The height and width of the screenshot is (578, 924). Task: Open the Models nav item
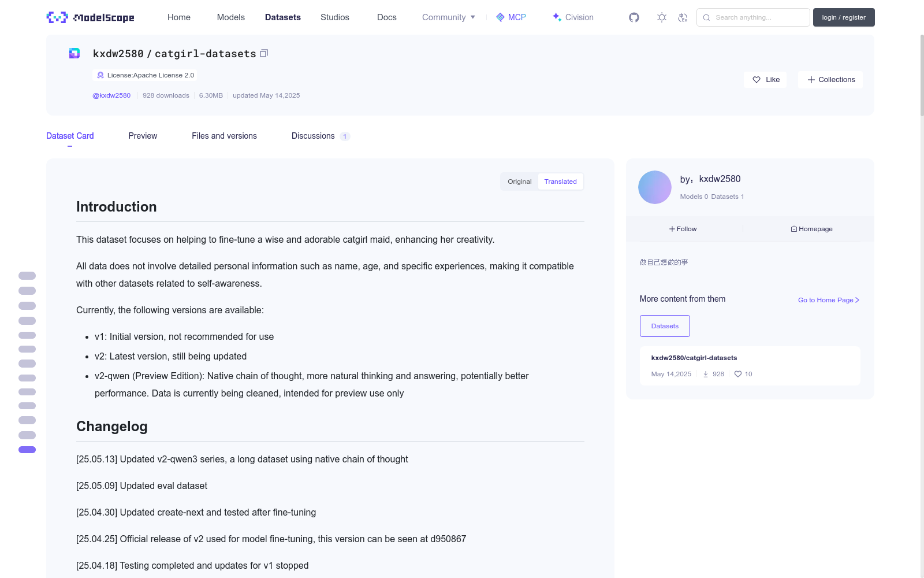click(x=231, y=17)
